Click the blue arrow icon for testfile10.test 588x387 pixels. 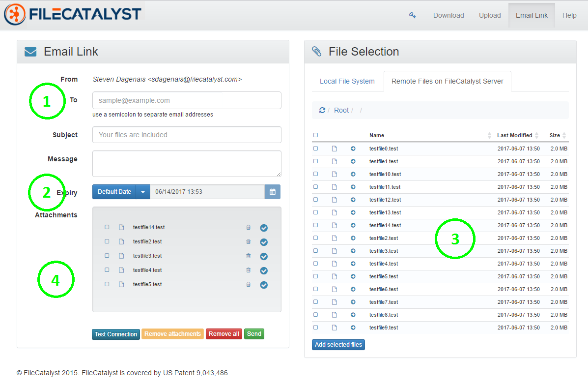pyautogui.click(x=353, y=174)
